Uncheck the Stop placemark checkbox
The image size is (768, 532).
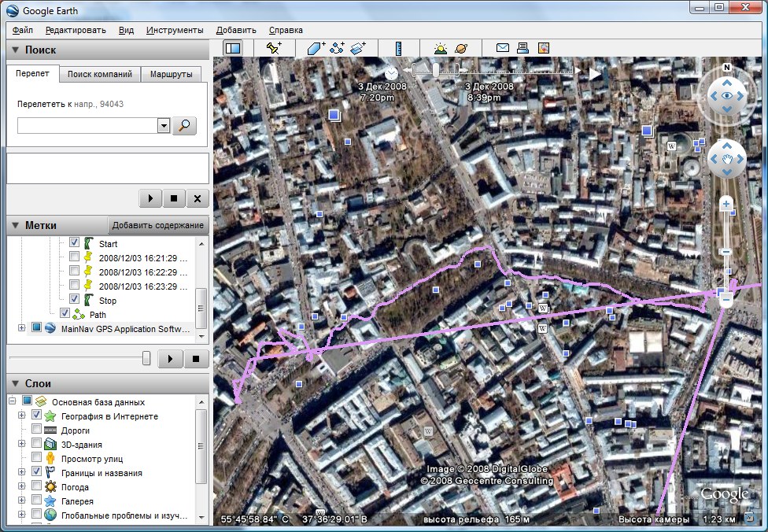click(75, 299)
